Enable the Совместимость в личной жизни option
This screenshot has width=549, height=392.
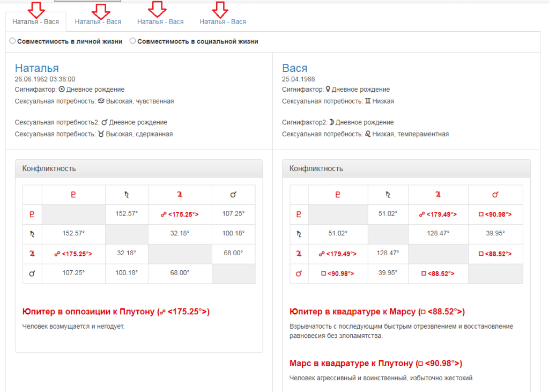click(x=12, y=40)
